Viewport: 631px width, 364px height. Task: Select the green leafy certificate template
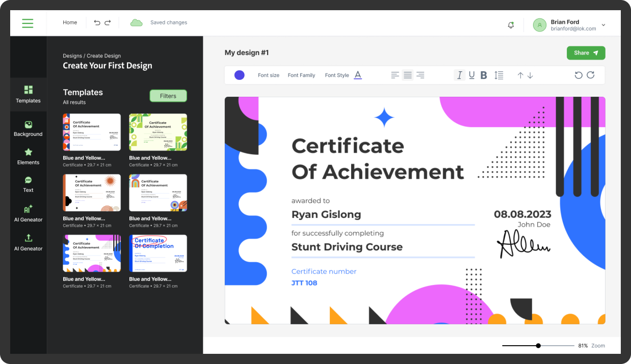pyautogui.click(x=158, y=132)
